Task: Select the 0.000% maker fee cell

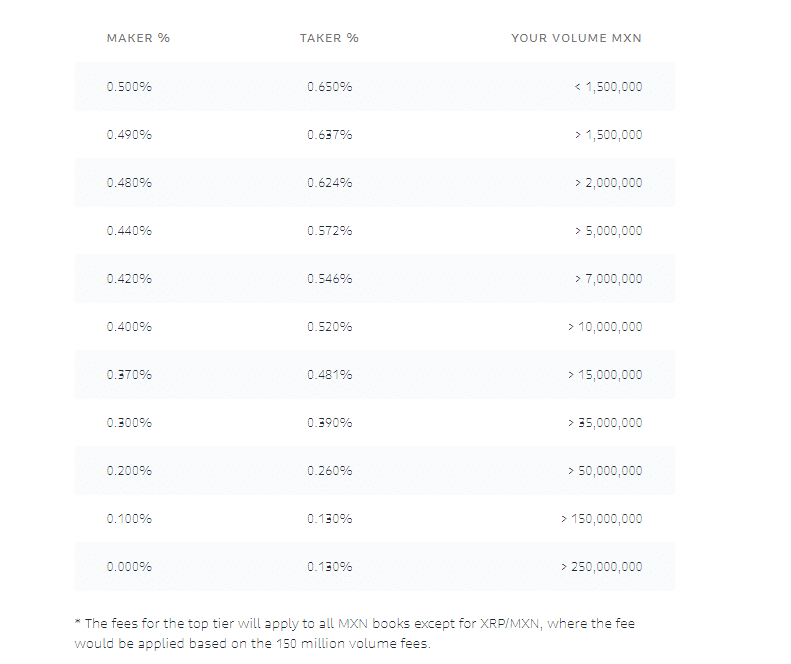Action: pyautogui.click(x=129, y=567)
